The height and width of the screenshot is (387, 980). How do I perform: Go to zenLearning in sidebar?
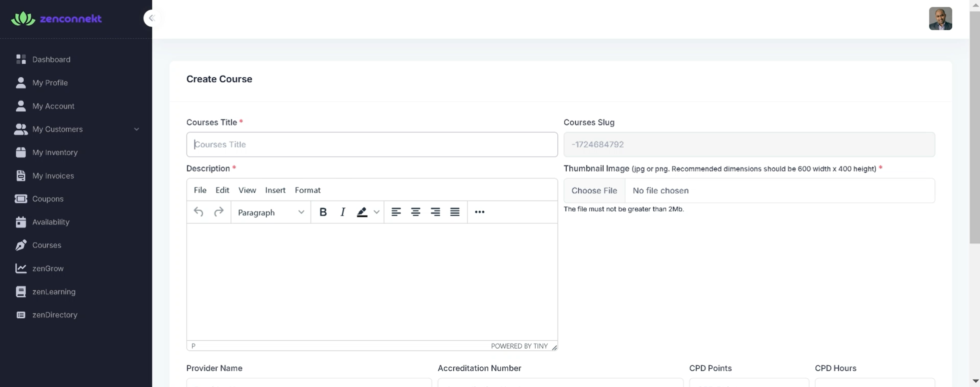54,292
